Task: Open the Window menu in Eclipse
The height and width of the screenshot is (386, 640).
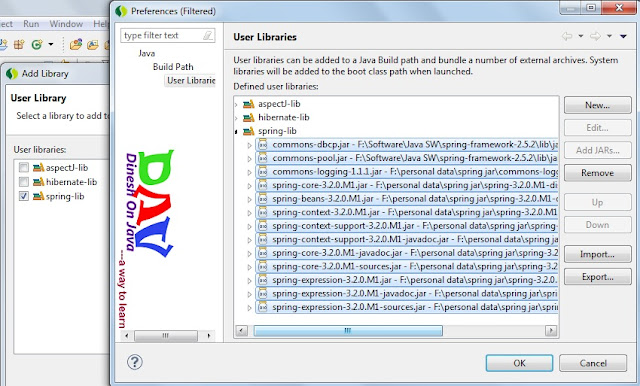Action: pyautogui.click(x=66, y=24)
